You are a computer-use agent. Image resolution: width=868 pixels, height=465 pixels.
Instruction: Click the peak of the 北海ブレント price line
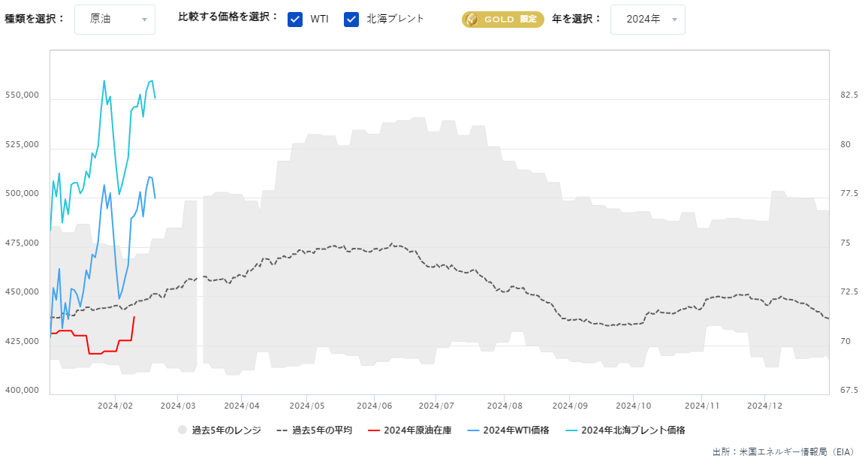(x=105, y=81)
